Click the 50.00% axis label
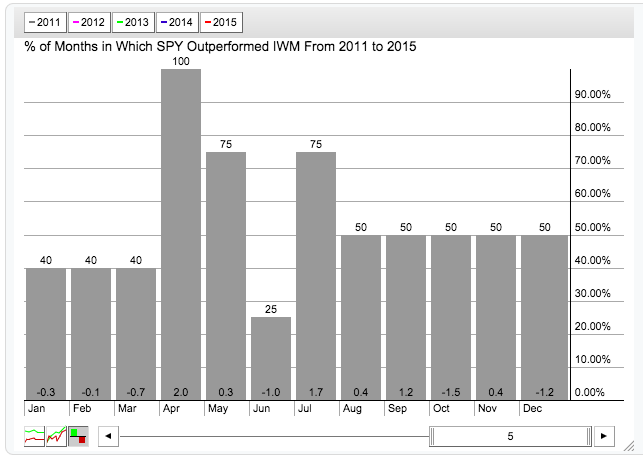Image resolution: width=643 pixels, height=456 pixels. click(593, 228)
